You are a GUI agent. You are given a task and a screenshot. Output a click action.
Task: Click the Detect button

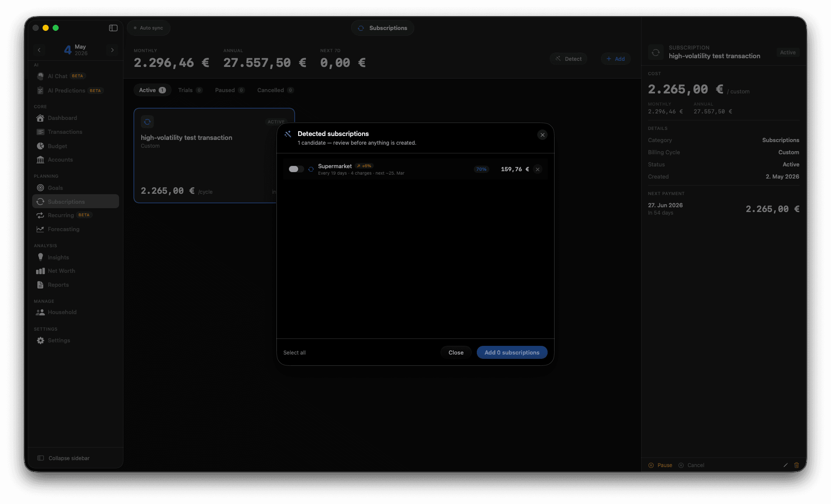[x=568, y=59]
